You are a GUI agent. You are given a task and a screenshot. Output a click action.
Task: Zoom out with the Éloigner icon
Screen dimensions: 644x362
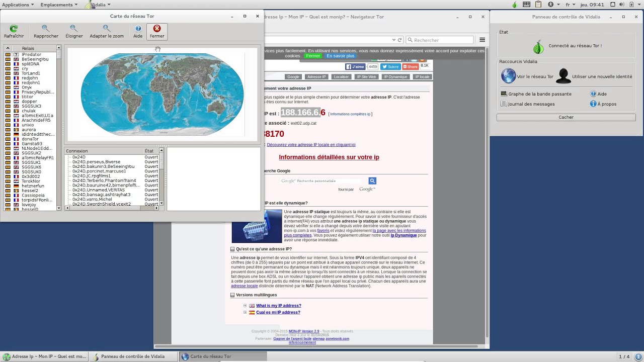[x=74, y=32]
